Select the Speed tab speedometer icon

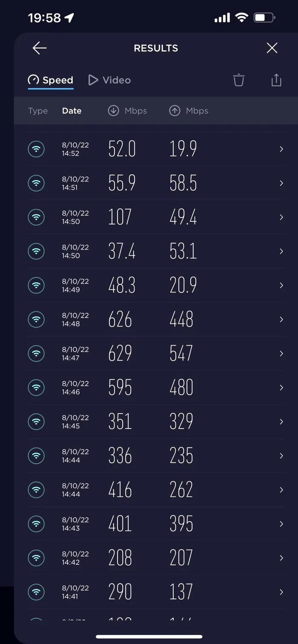pos(33,80)
